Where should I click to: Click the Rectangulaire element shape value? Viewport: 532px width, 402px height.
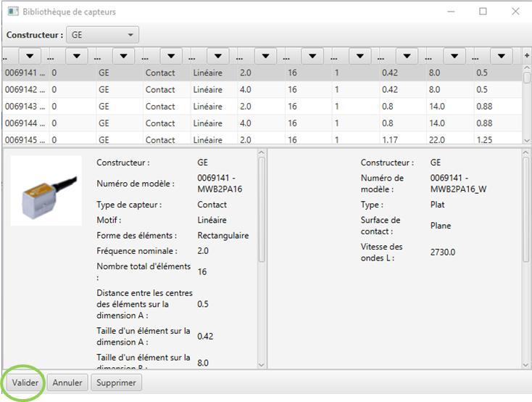[x=223, y=236]
